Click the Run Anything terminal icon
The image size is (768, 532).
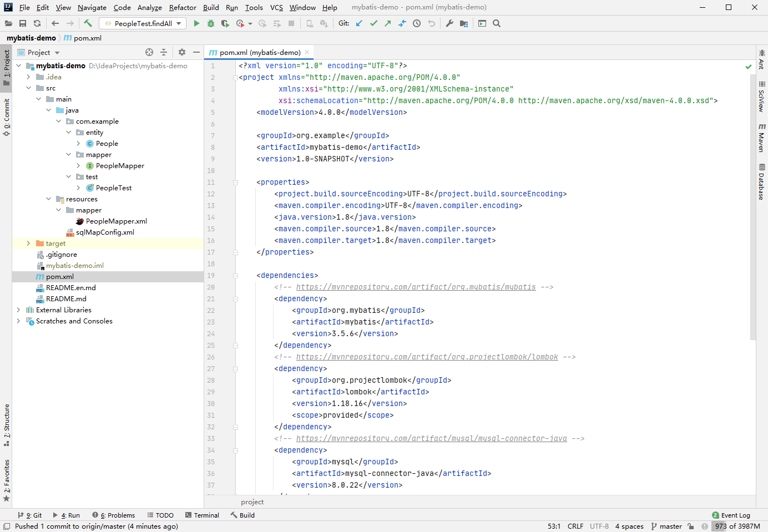(x=482, y=23)
